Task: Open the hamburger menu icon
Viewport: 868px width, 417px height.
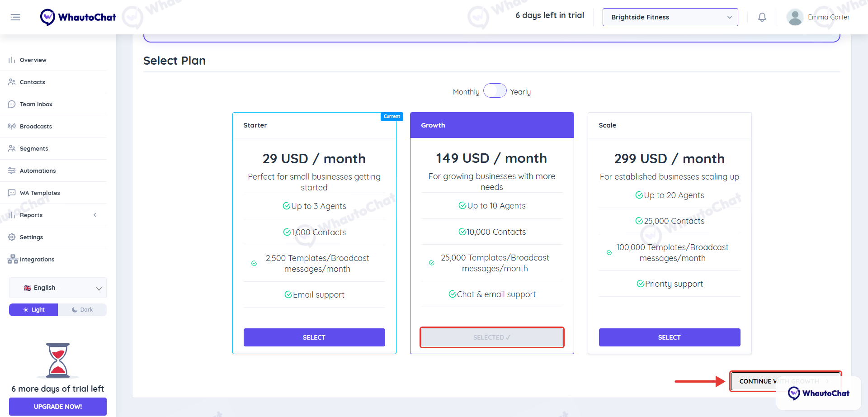Action: tap(15, 17)
